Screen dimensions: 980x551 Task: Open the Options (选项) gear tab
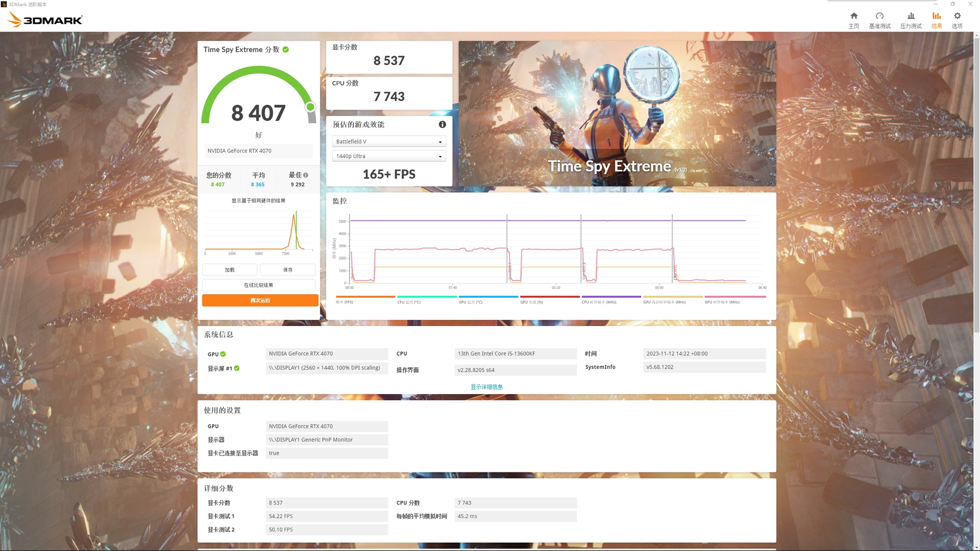(957, 20)
